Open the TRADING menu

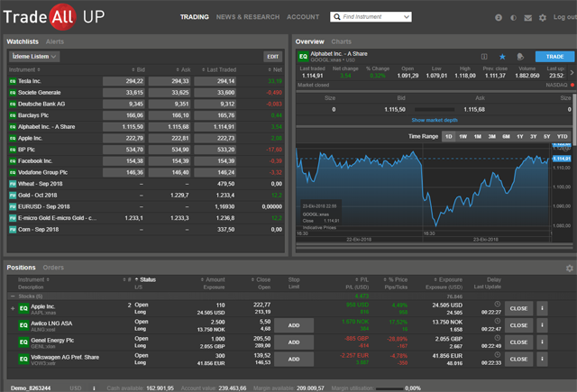point(195,17)
